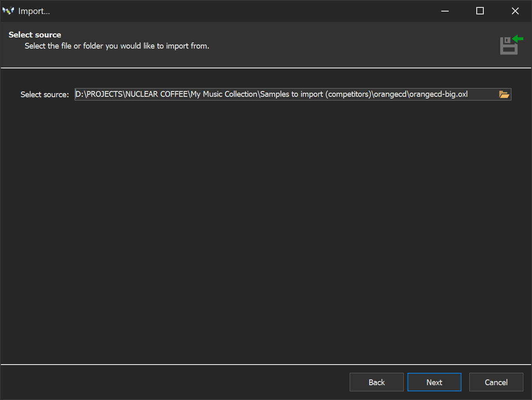Place cursor on "orangecd-big.oxl" in path
The width and height of the screenshot is (532, 400).
[x=438, y=94]
